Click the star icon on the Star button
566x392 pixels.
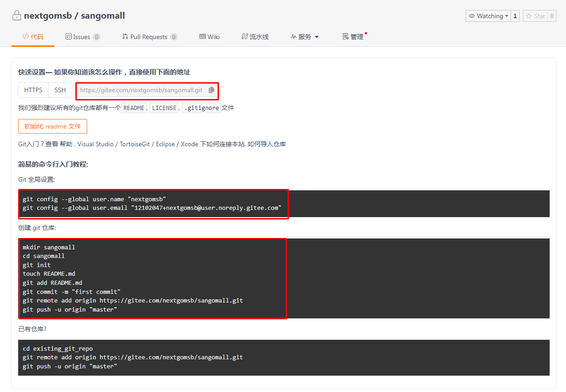529,16
